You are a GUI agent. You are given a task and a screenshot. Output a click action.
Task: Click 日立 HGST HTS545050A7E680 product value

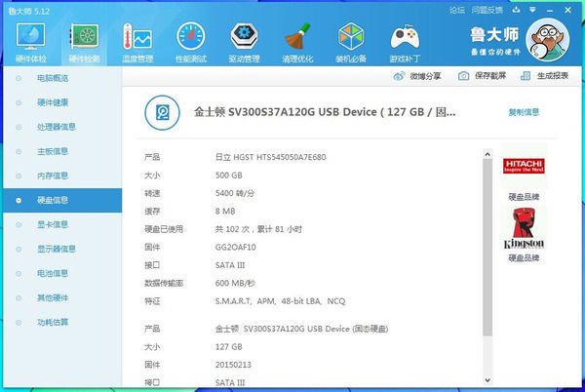270,157
